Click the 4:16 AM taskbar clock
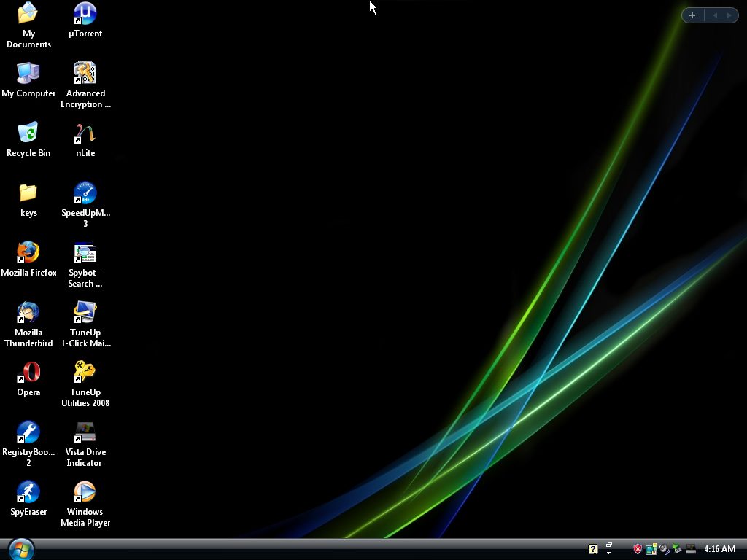The image size is (747, 560). (x=720, y=549)
